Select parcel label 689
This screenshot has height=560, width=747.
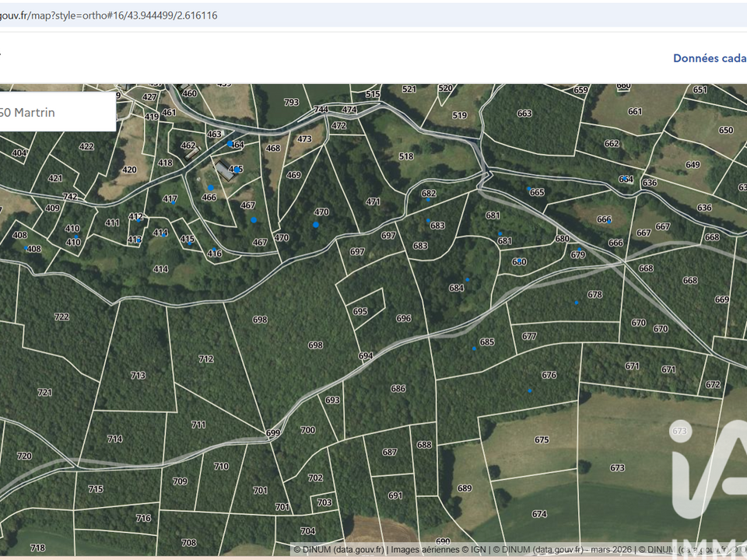click(465, 488)
